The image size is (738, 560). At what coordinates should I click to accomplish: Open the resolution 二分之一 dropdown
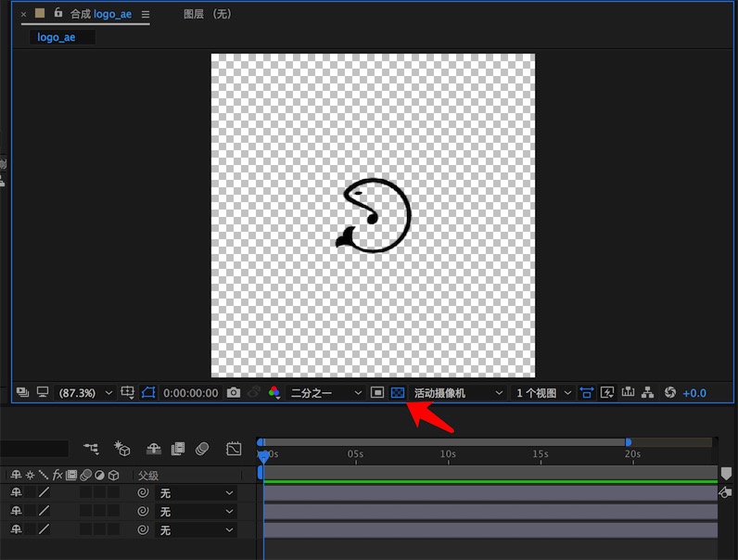[x=325, y=393]
